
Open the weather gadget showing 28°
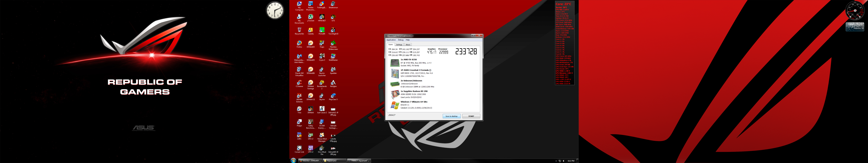point(855,27)
